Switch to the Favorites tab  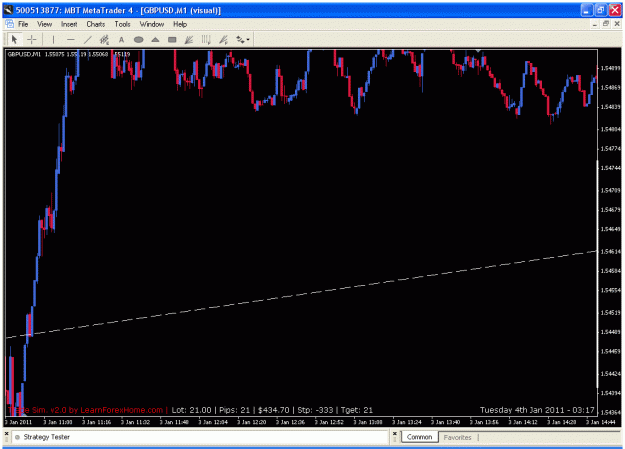click(x=458, y=437)
